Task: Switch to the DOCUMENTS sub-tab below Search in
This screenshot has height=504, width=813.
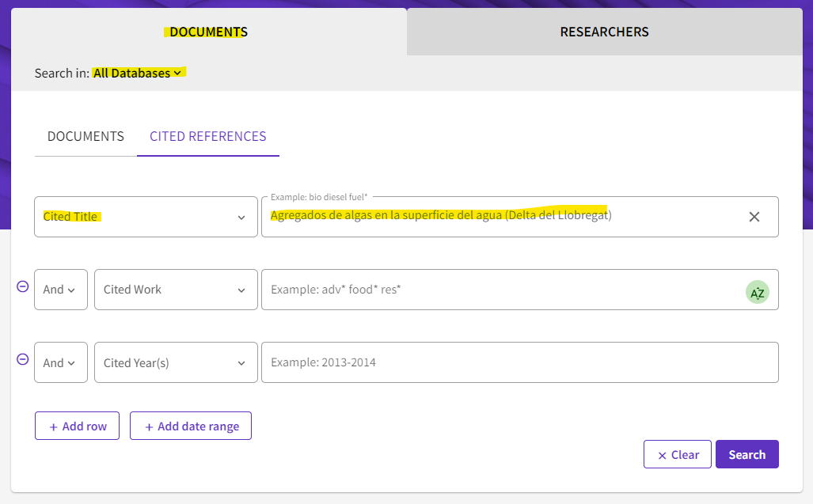Action: click(x=85, y=136)
